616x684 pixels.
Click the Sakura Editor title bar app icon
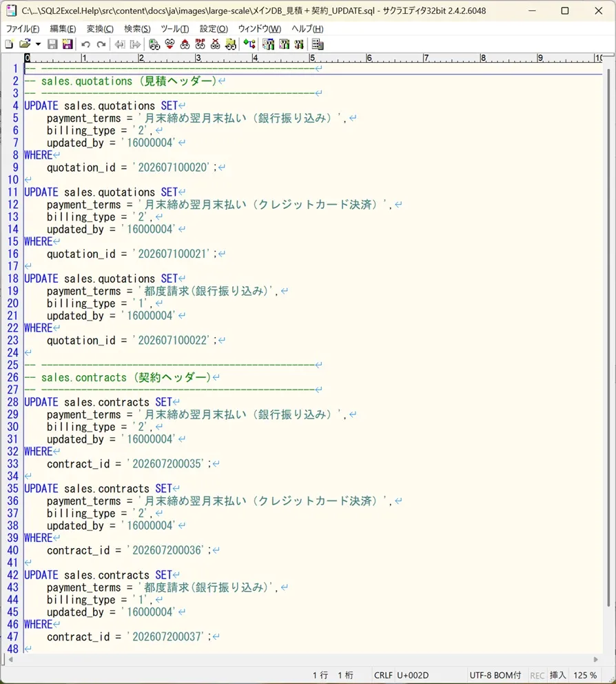[11, 10]
